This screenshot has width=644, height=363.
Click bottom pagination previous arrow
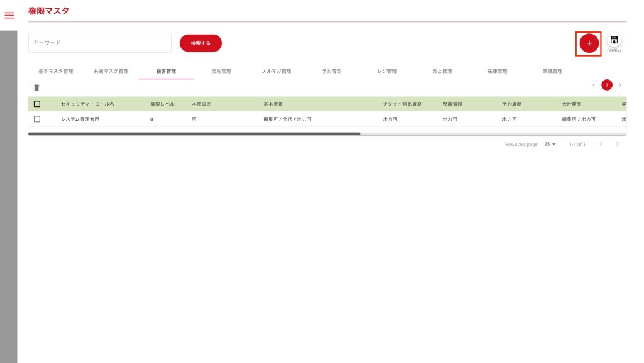coord(601,144)
